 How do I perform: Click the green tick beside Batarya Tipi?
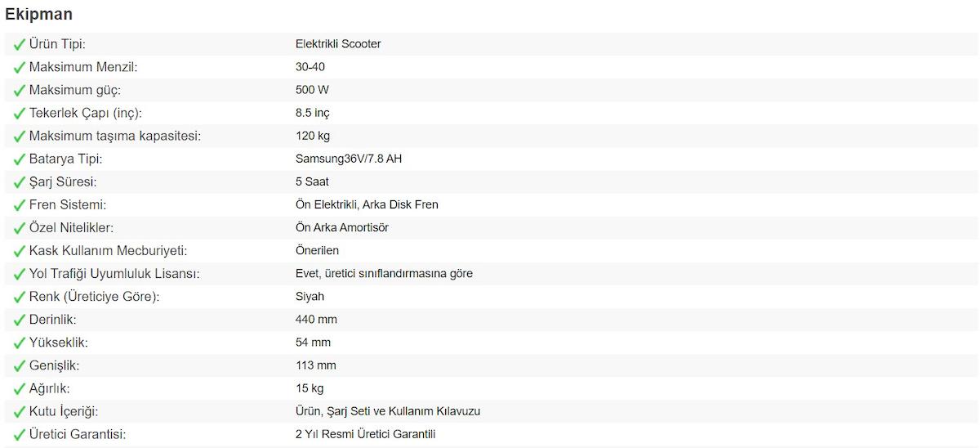tap(19, 159)
